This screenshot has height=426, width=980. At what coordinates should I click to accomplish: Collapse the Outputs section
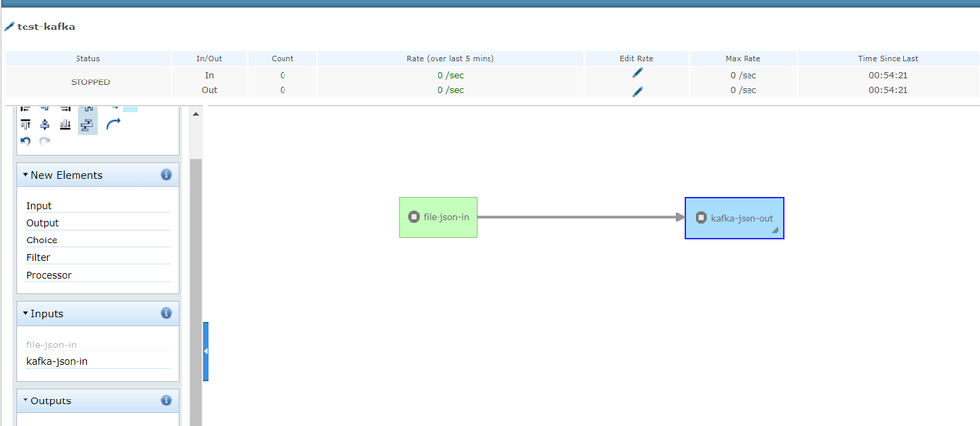25,400
